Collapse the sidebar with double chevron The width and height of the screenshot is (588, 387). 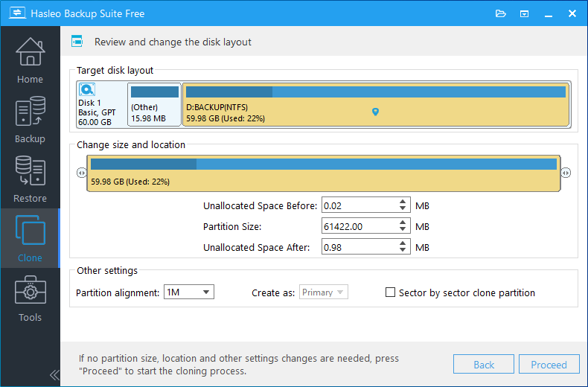54,374
